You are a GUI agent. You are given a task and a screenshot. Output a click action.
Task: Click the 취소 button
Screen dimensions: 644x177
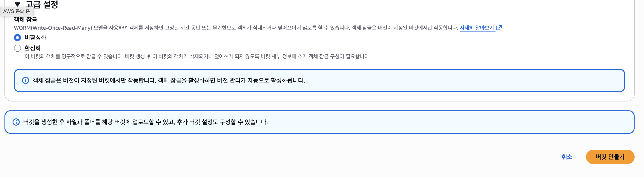(x=567, y=157)
